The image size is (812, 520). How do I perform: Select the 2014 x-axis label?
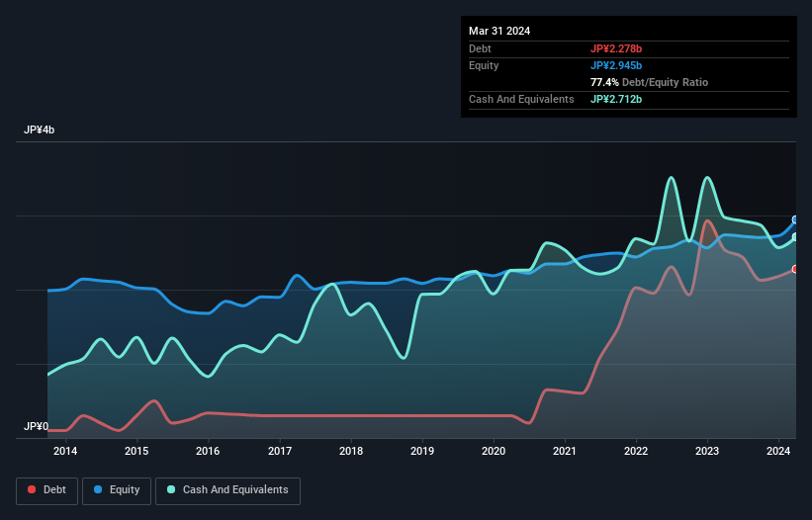[65, 452]
